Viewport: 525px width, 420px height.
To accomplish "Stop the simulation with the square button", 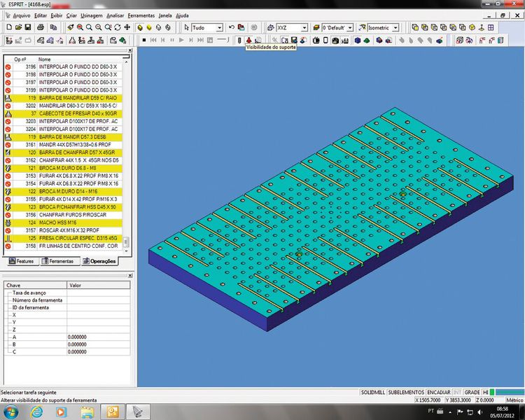I will pos(144,40).
